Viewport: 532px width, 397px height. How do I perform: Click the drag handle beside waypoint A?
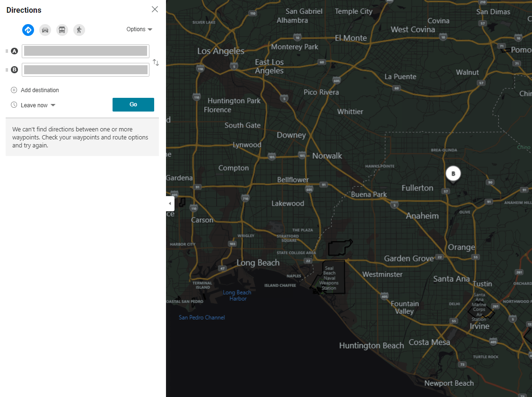click(x=6, y=51)
